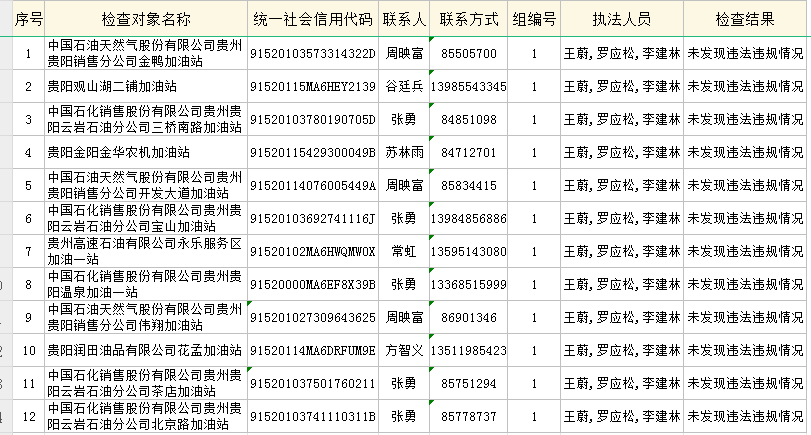Click 执法人员 cell in 花孟加油站 row
The width and height of the screenshot is (811, 435).
622,351
